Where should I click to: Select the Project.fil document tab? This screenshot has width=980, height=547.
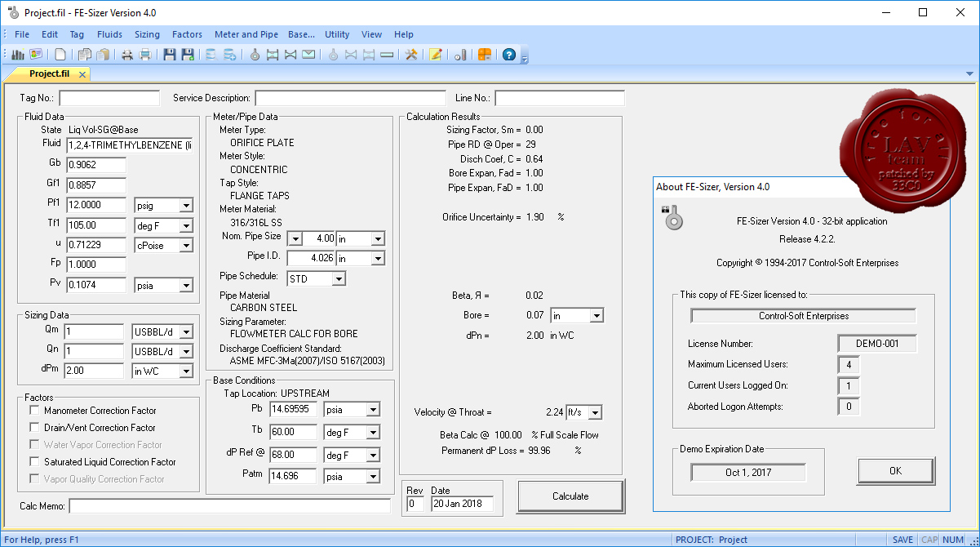[50, 73]
